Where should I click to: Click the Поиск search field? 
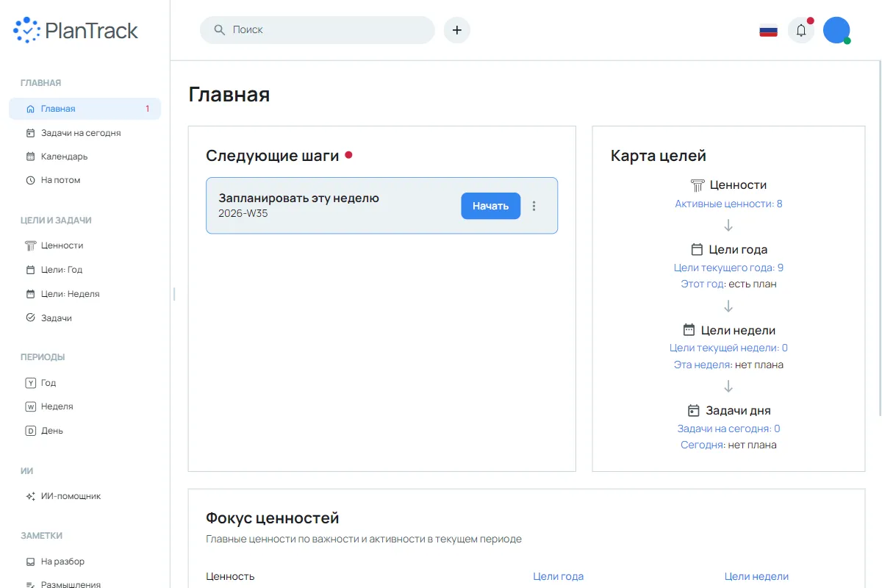[318, 30]
